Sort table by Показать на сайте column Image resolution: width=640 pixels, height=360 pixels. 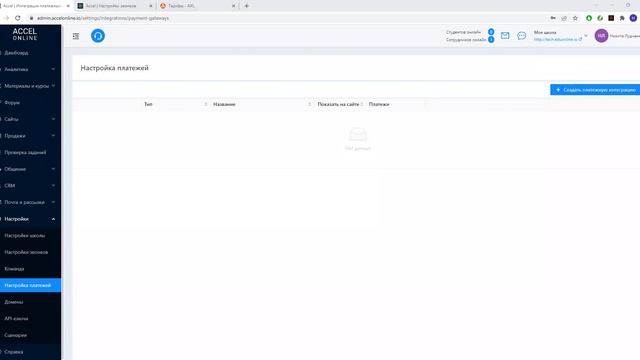[x=362, y=104]
